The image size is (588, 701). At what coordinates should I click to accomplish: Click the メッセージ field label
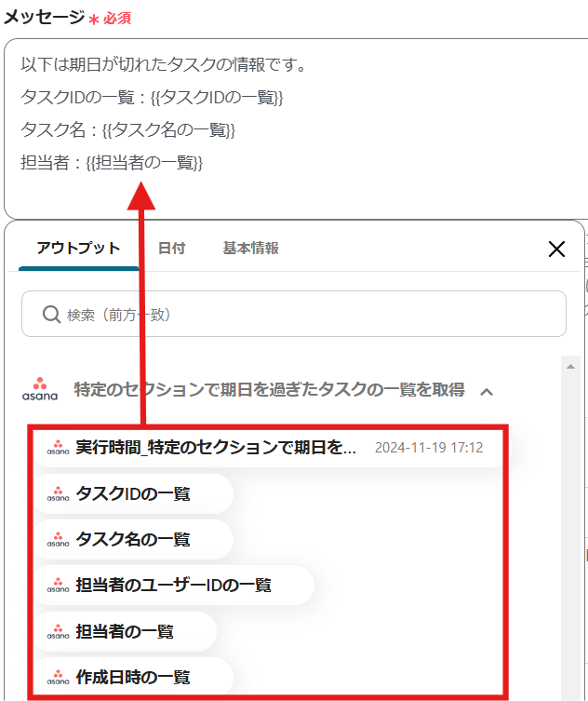[x=44, y=18]
